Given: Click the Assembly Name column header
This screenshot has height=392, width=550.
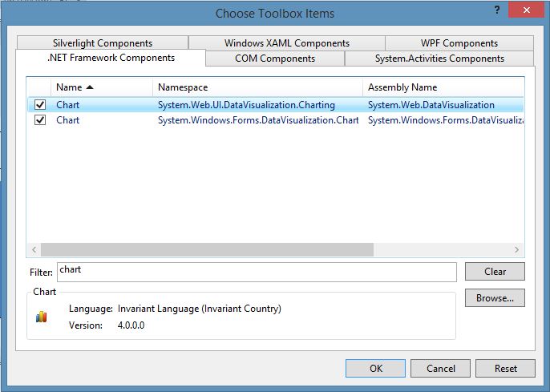Looking at the screenshot, I should 443,87.
